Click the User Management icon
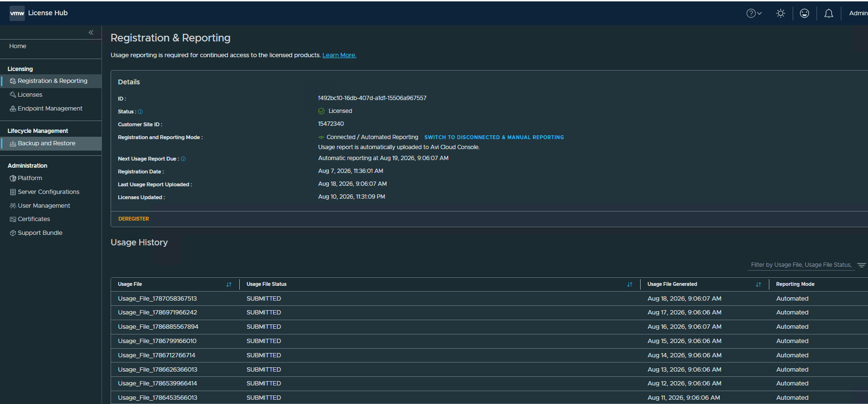The height and width of the screenshot is (404, 868). (13, 206)
